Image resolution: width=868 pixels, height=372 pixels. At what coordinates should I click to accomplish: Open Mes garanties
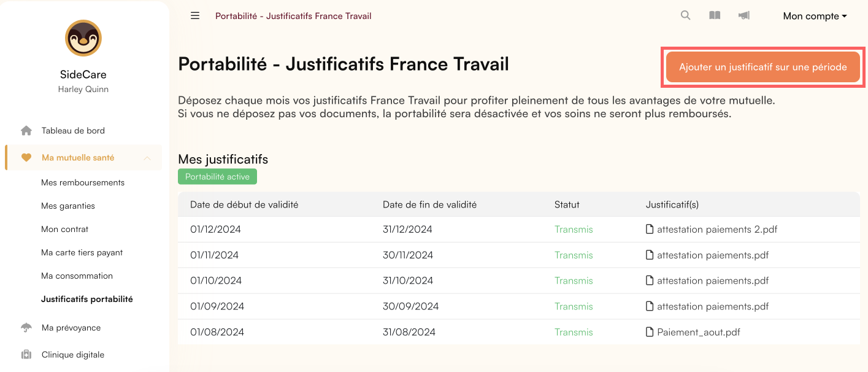point(68,206)
